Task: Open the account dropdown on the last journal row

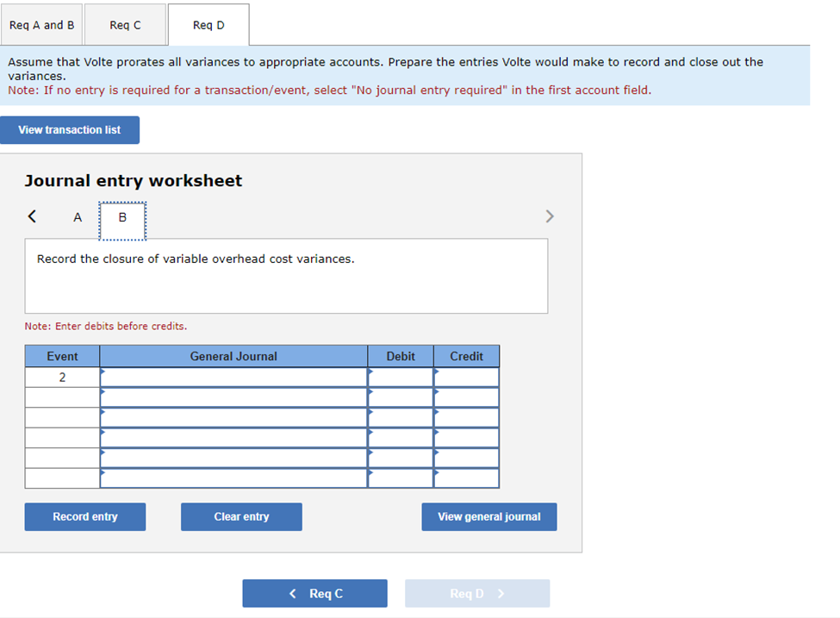Action: pyautogui.click(x=233, y=478)
